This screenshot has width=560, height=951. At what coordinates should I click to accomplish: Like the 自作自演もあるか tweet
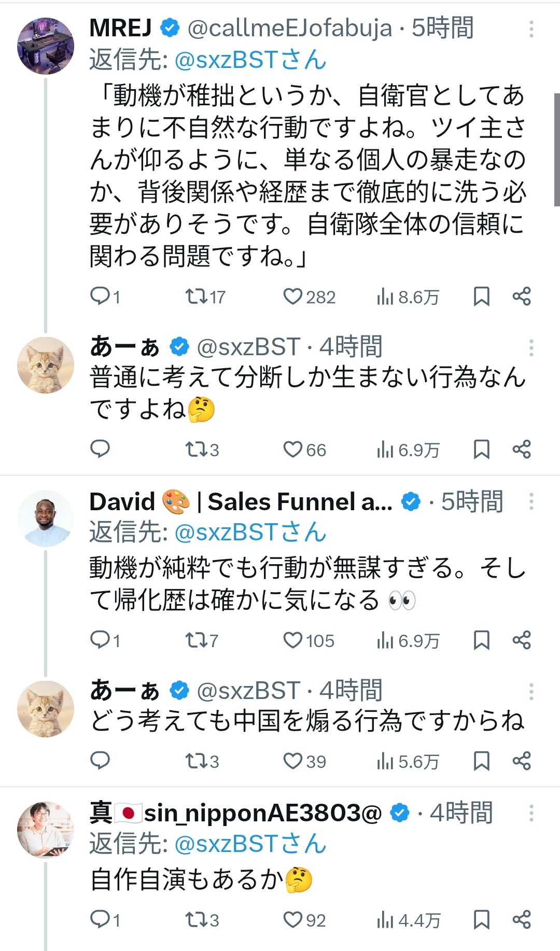click(293, 919)
